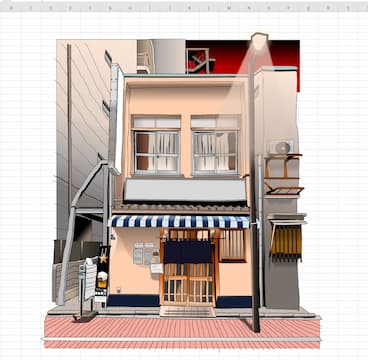Select column D header

[x=51, y=7]
